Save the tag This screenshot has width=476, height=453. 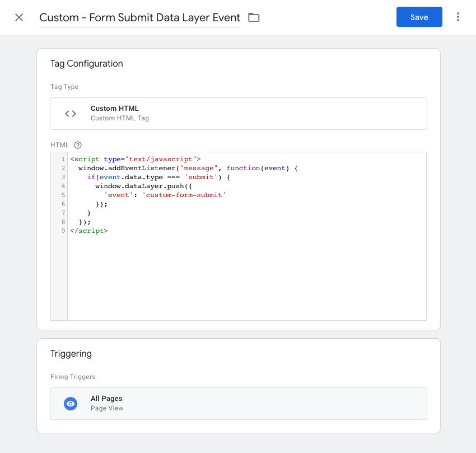point(419,17)
